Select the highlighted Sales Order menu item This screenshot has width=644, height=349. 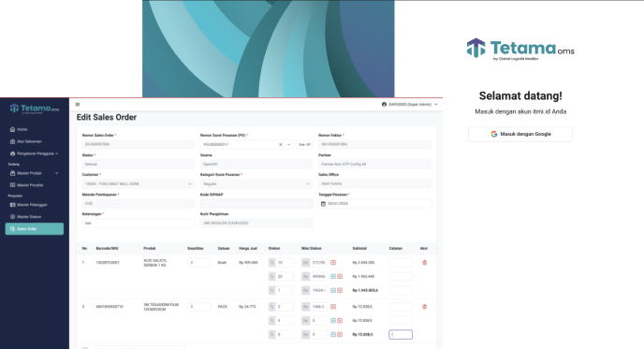pyautogui.click(x=35, y=228)
